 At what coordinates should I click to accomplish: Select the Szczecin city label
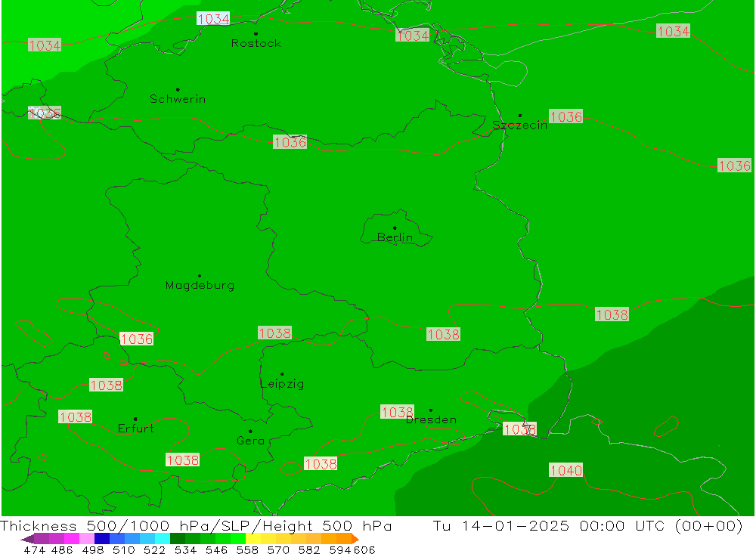click(520, 125)
